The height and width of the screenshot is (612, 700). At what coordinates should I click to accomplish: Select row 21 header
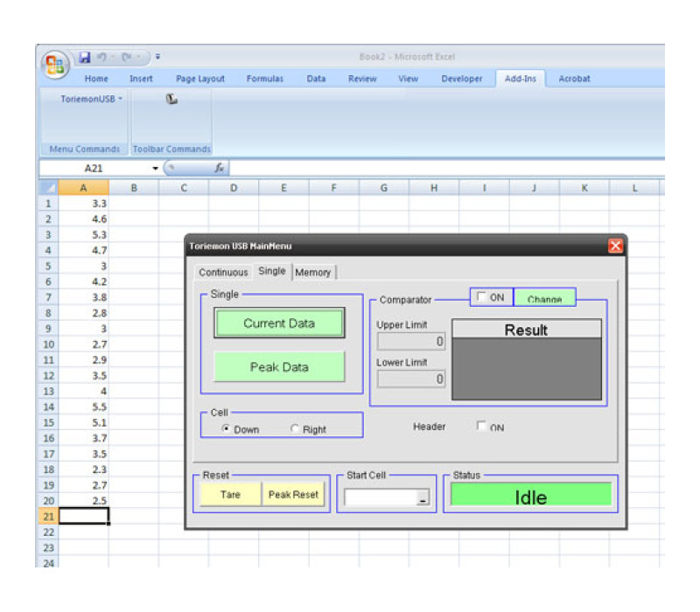48,517
